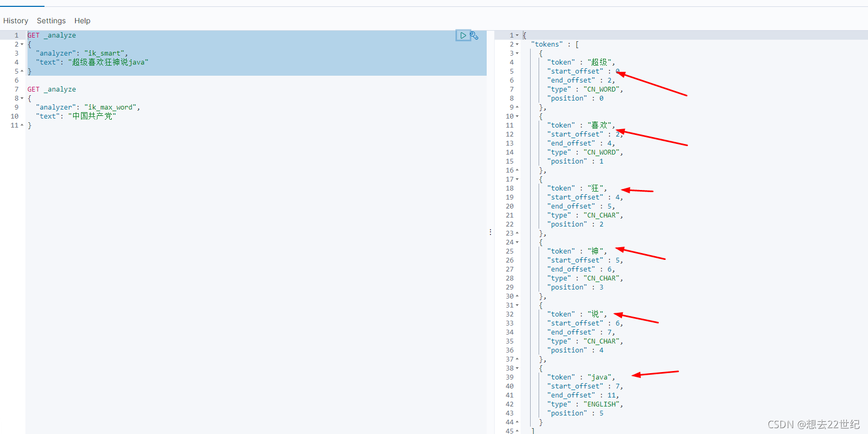Click empty request line 6 in editor

(256, 80)
